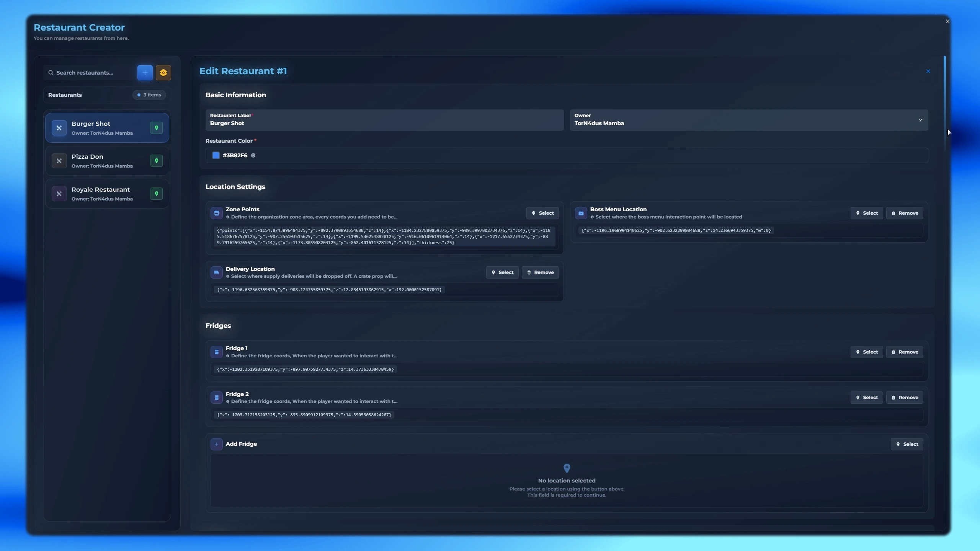Click Pizza Don's green map pin icon
Screen dimensions: 980x551
tap(156, 161)
